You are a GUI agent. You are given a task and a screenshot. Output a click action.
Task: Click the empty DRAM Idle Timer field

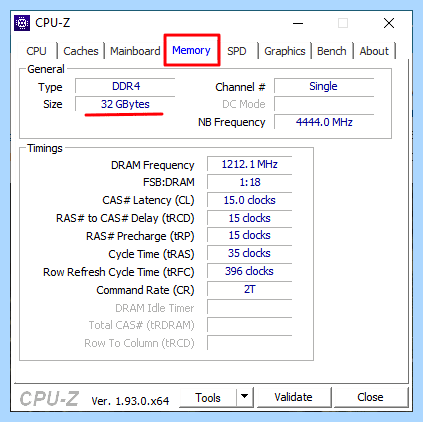(x=250, y=307)
